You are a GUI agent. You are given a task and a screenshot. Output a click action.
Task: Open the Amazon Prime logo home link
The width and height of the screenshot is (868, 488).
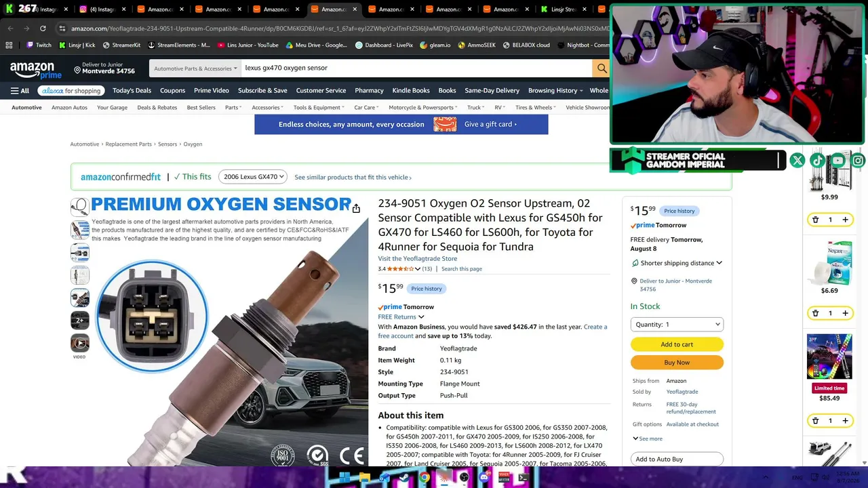coord(36,69)
